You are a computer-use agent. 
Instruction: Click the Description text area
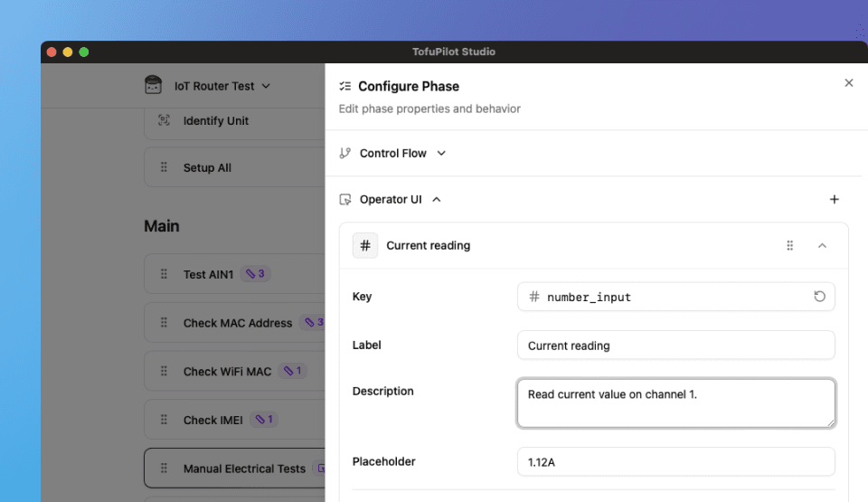[675, 403]
